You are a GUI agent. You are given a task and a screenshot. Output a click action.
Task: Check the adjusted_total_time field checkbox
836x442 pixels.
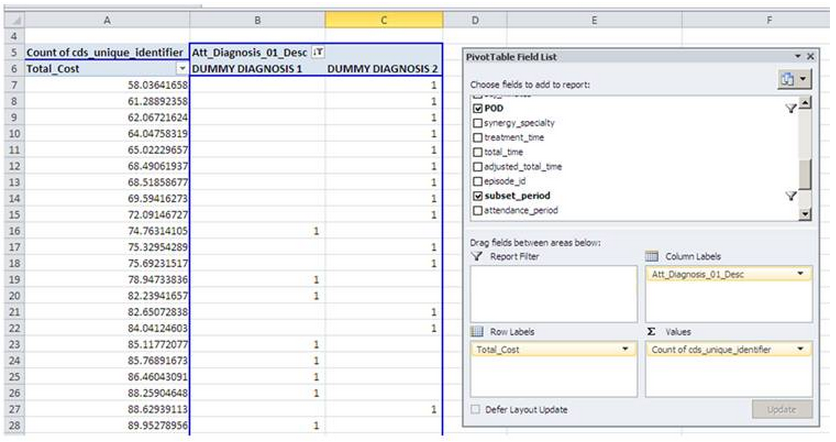coord(478,167)
